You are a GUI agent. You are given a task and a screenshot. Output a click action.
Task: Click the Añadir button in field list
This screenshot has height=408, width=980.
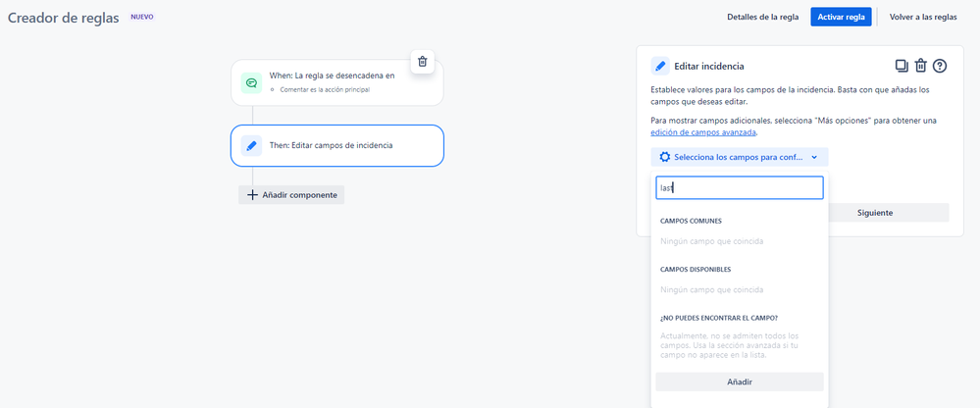(x=740, y=382)
